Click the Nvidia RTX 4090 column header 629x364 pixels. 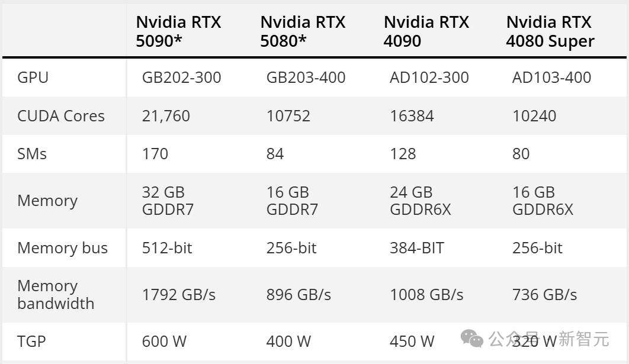coord(426,31)
